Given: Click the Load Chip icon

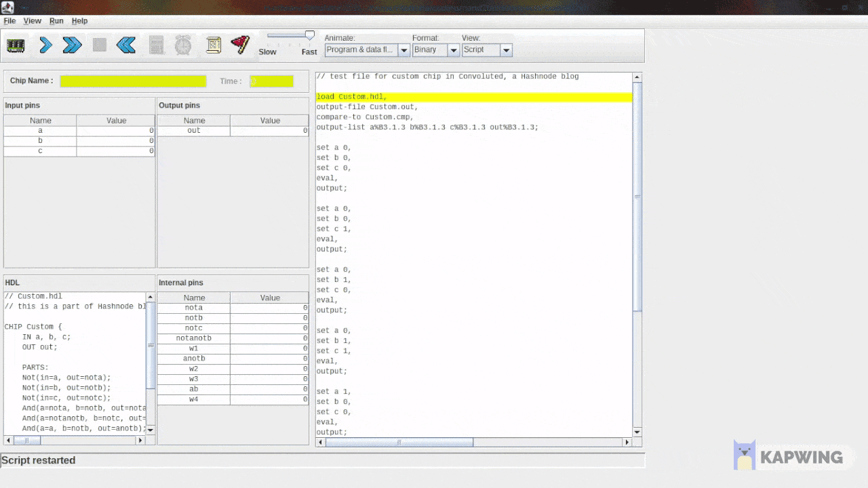Looking at the screenshot, I should (16, 45).
